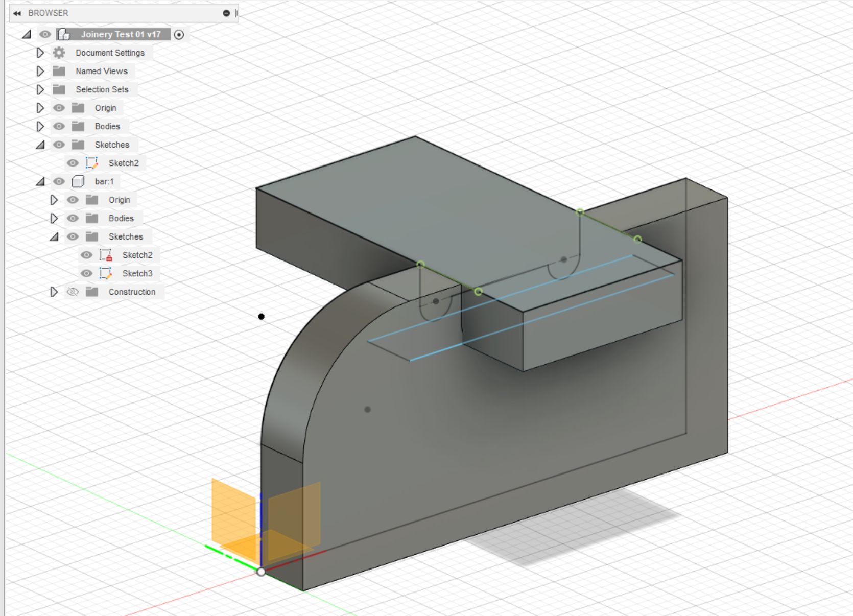Click the Joinery Test 01 v17 component icon
This screenshot has height=616, width=853.
(64, 34)
